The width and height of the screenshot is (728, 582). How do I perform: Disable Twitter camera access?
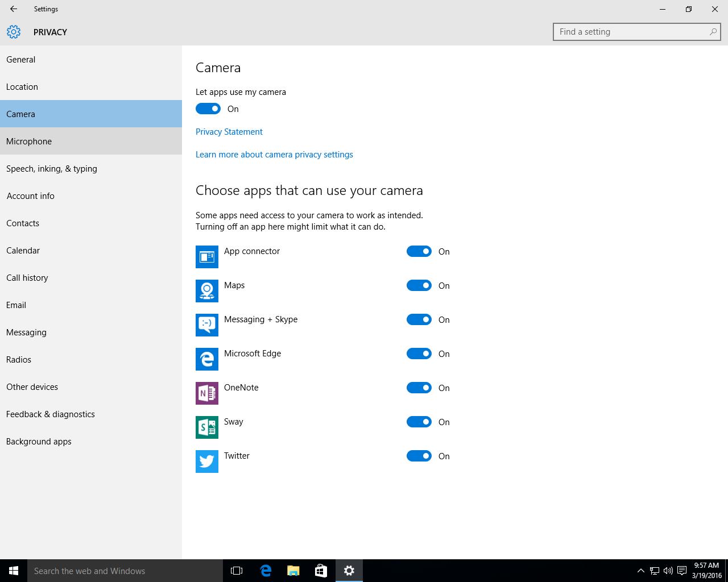[x=419, y=456]
